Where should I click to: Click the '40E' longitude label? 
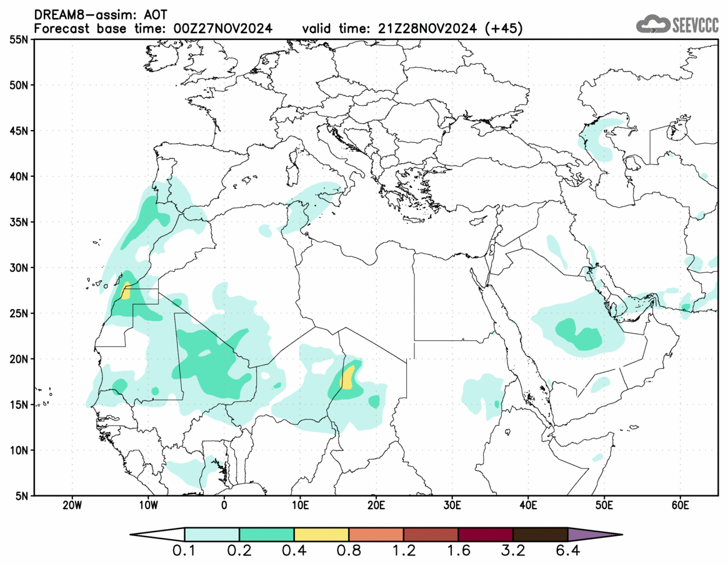click(x=529, y=505)
